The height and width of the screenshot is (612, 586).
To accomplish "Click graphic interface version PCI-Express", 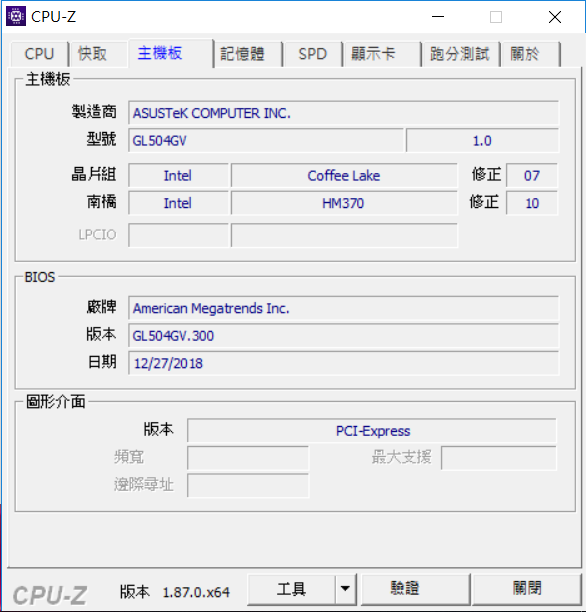I will (372, 431).
